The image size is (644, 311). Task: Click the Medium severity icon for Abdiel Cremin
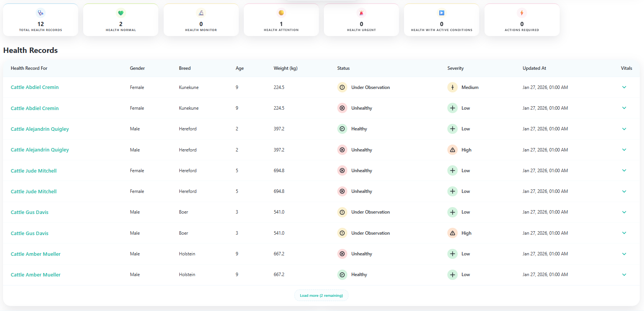pos(452,87)
